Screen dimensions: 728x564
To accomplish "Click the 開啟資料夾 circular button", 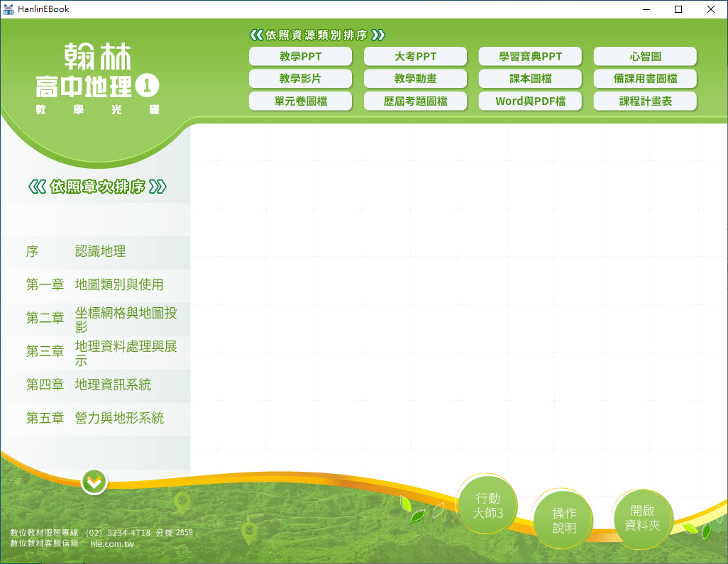I will pyautogui.click(x=642, y=518).
